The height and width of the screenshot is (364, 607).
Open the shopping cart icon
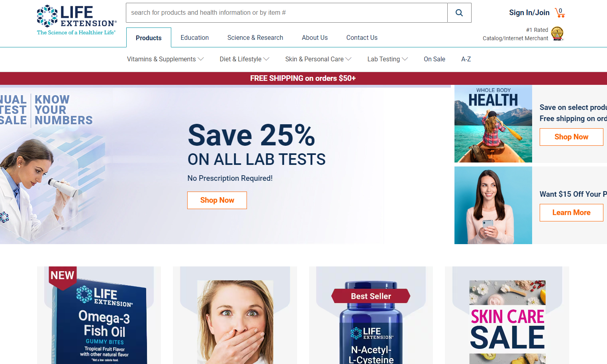[560, 13]
